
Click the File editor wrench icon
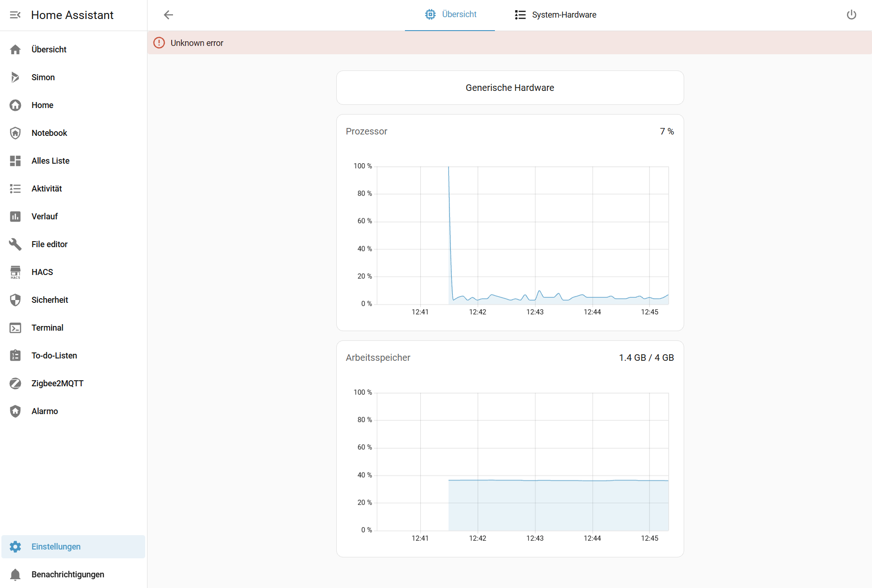pos(15,244)
